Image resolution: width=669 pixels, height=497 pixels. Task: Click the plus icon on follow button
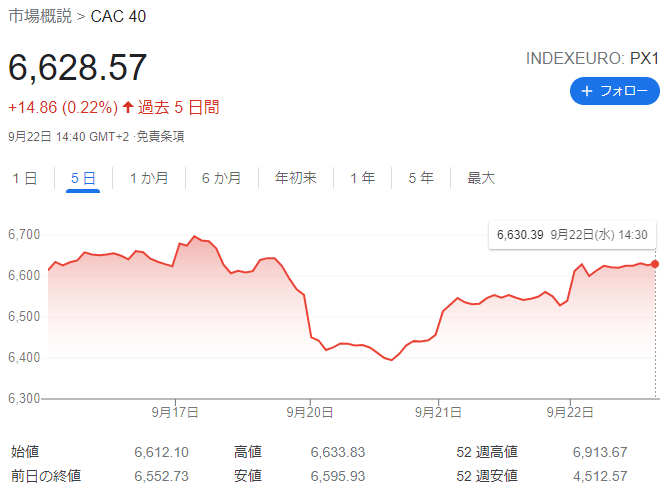[x=586, y=92]
